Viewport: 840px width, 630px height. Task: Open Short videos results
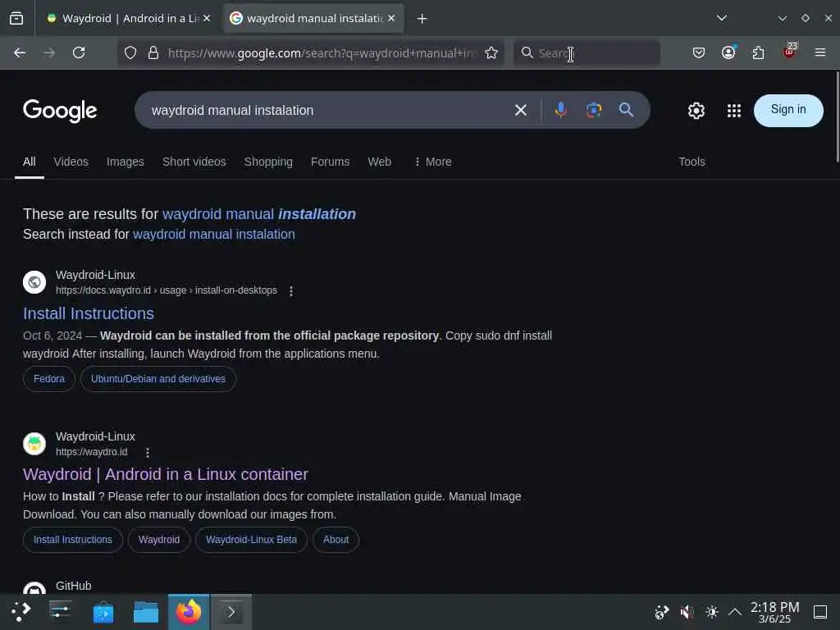point(194,162)
